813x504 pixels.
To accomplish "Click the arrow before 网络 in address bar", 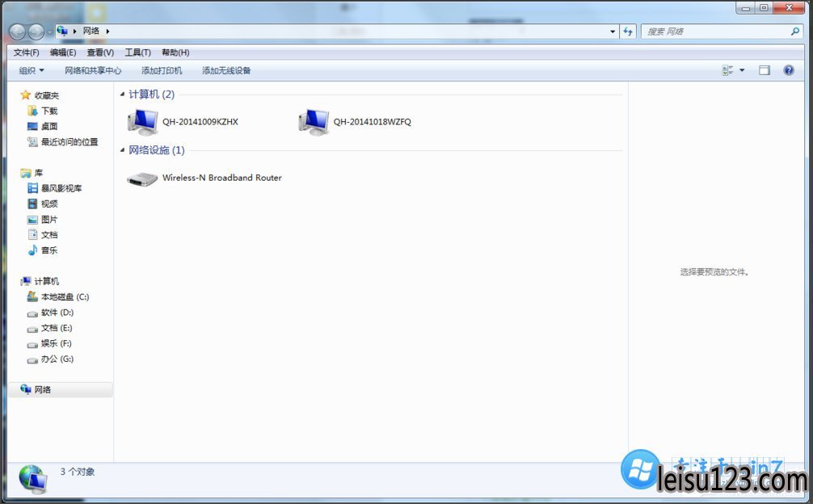I will pyautogui.click(x=74, y=31).
